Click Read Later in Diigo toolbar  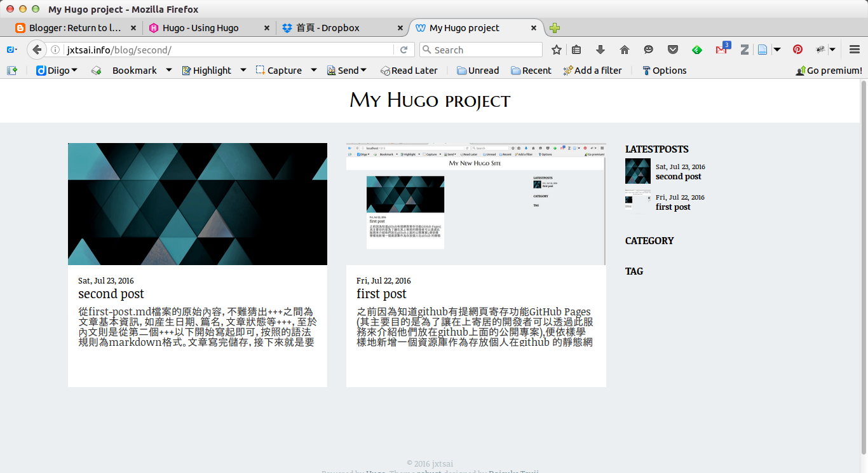409,71
